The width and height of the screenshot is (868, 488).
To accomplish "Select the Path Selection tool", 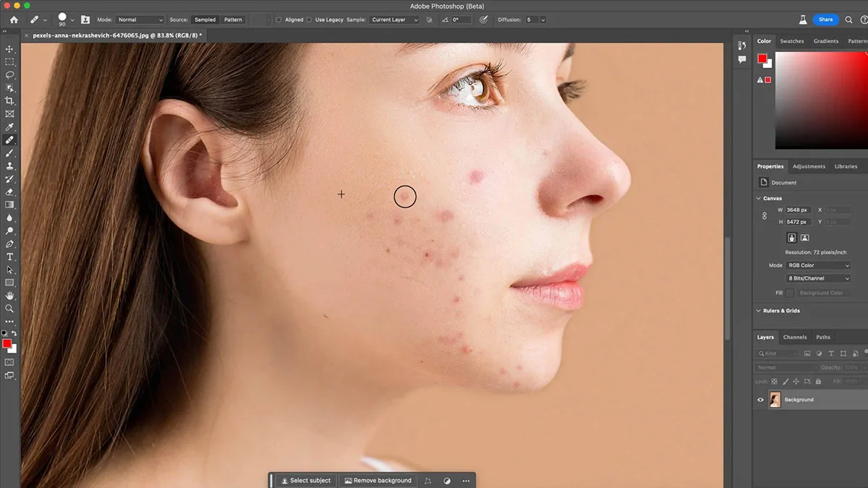I will click(x=10, y=270).
